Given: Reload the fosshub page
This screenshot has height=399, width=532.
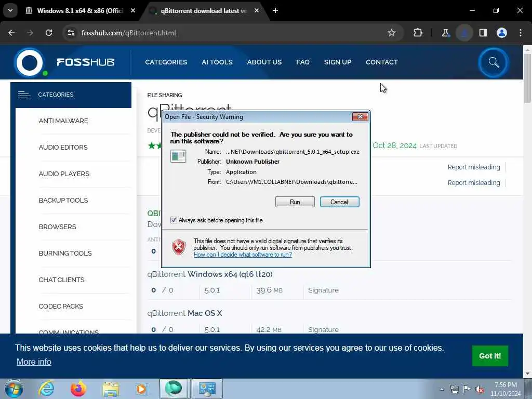Looking at the screenshot, I should (49, 33).
